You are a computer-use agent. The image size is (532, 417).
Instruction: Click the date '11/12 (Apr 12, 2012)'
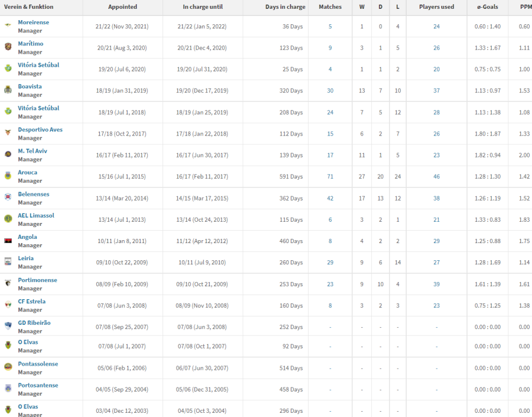pos(202,241)
